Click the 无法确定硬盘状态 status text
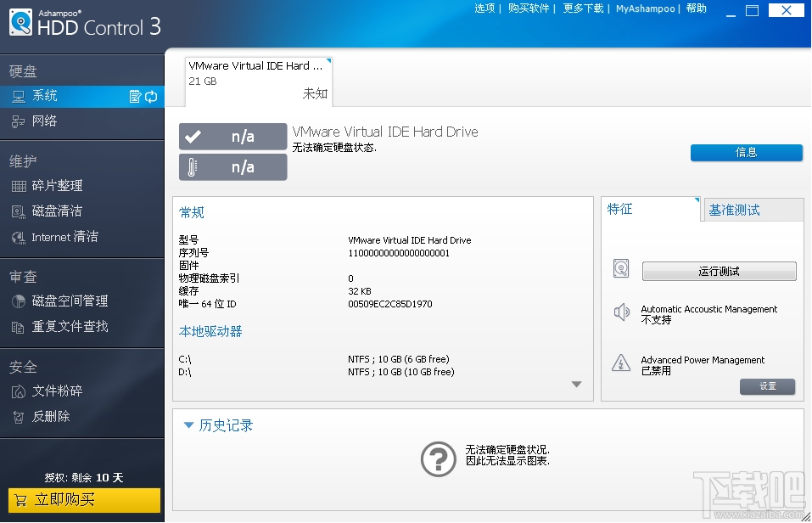 [x=334, y=148]
